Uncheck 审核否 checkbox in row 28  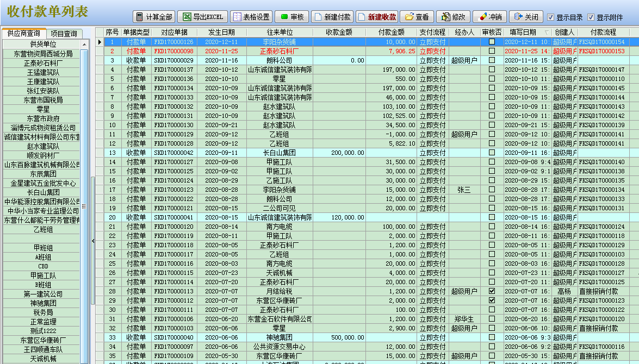tap(492, 291)
